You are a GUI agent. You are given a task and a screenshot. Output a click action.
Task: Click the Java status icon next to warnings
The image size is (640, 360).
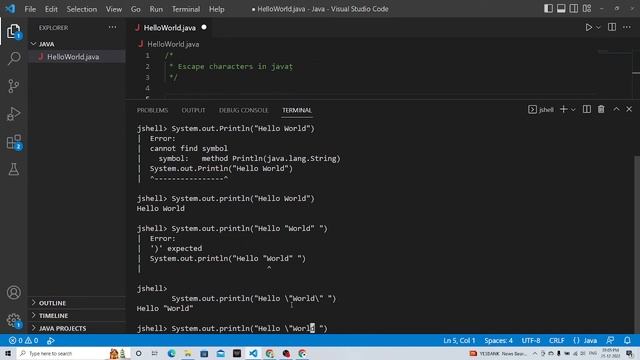pyautogui.click(x=51, y=340)
